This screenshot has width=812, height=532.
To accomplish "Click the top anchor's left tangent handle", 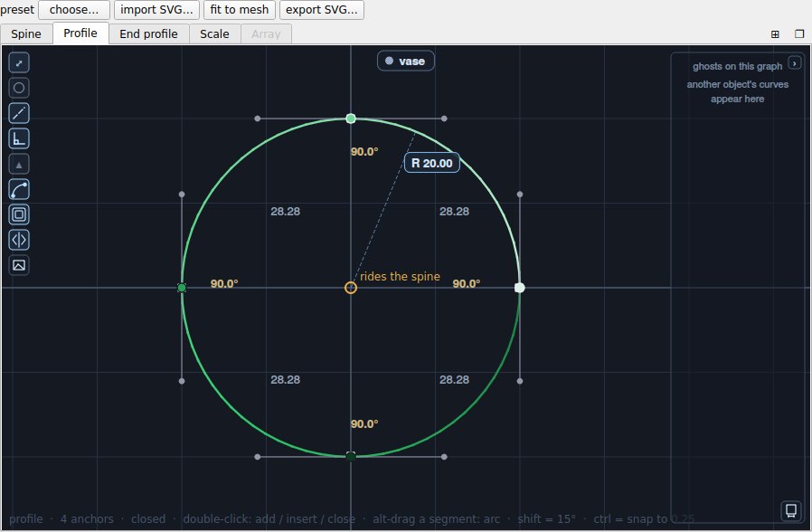I will pyautogui.click(x=258, y=119).
